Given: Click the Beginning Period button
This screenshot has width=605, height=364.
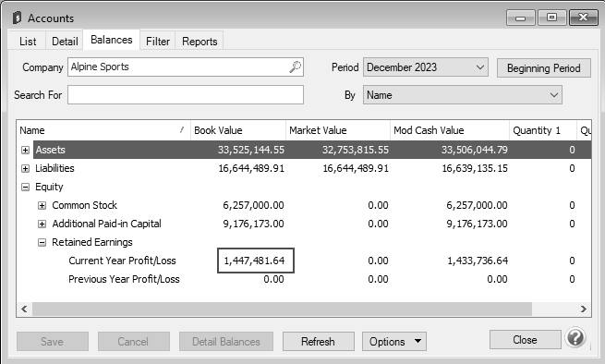Looking at the screenshot, I should pos(544,68).
